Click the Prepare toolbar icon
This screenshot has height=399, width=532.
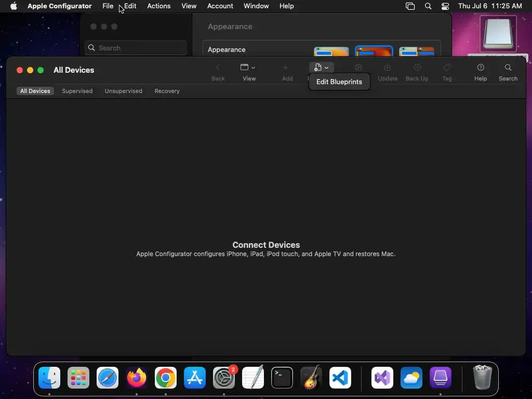pyautogui.click(x=358, y=68)
